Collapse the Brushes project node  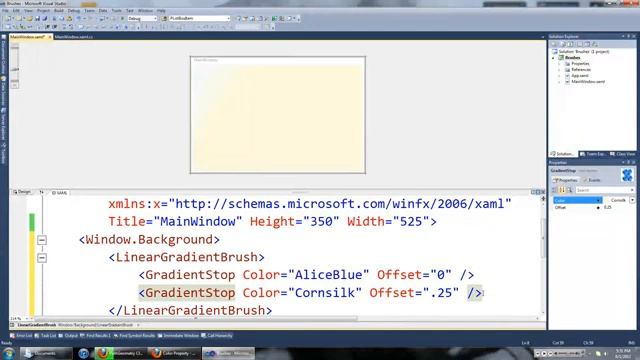click(x=554, y=58)
